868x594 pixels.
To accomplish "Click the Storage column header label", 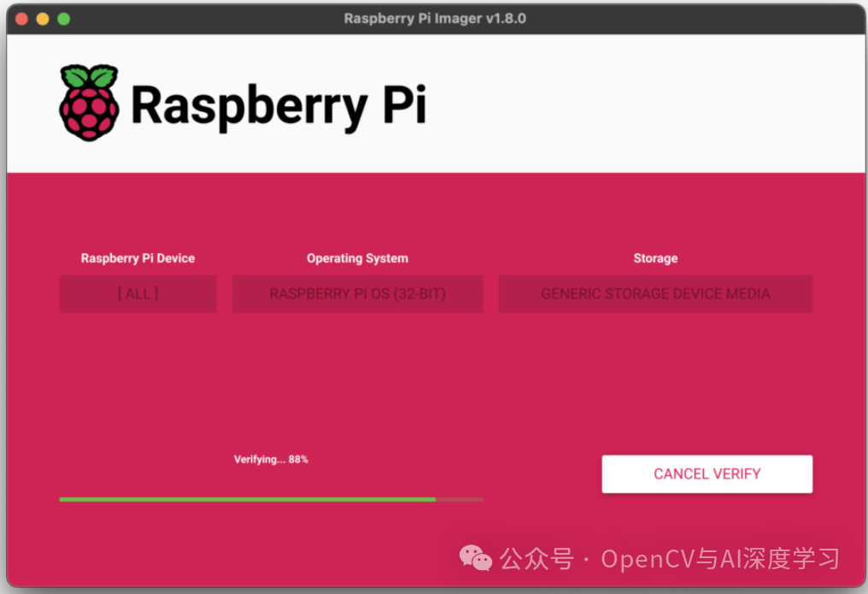I will [655, 258].
